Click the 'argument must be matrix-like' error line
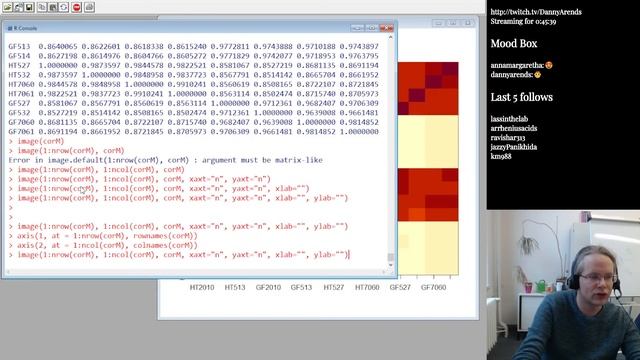This screenshot has width=640, height=360. 165,160
